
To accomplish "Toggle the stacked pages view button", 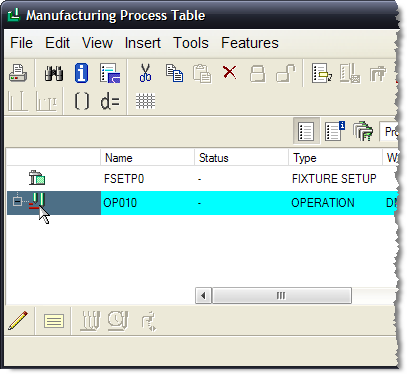I will click(x=363, y=131).
